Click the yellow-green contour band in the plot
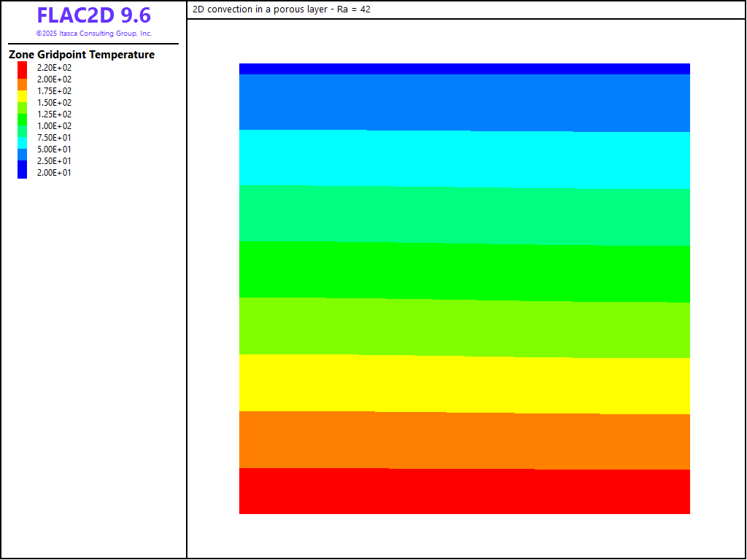The image size is (747, 560). (x=464, y=327)
